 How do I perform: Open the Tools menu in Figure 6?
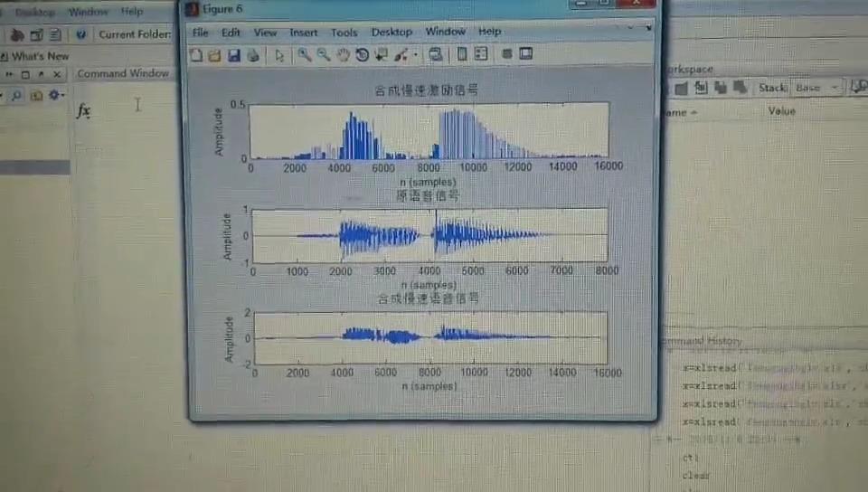point(344,33)
